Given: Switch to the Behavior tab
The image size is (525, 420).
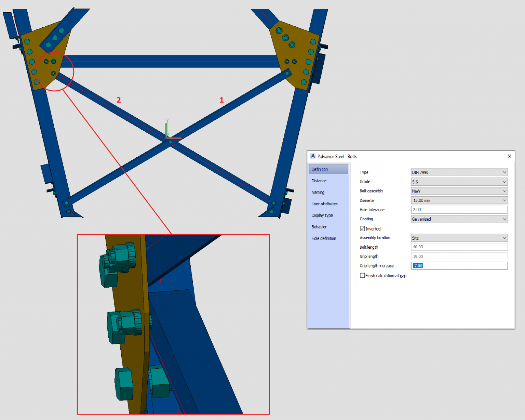Looking at the screenshot, I should 319,227.
